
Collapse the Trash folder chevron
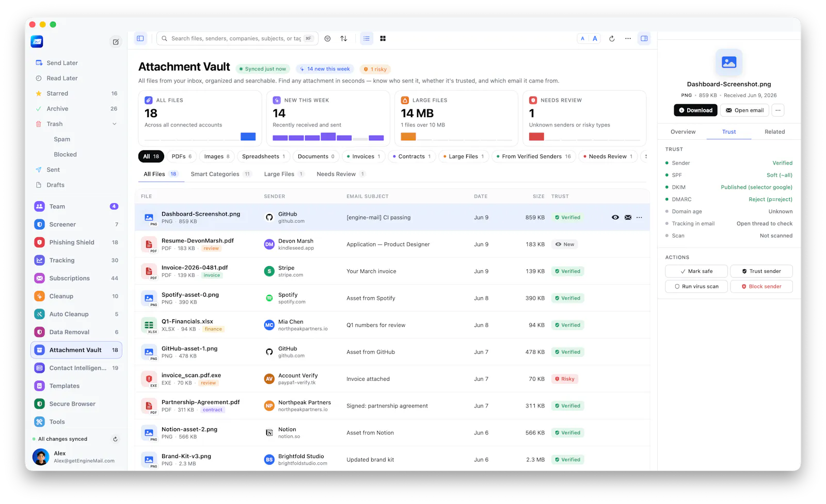pyautogui.click(x=115, y=124)
